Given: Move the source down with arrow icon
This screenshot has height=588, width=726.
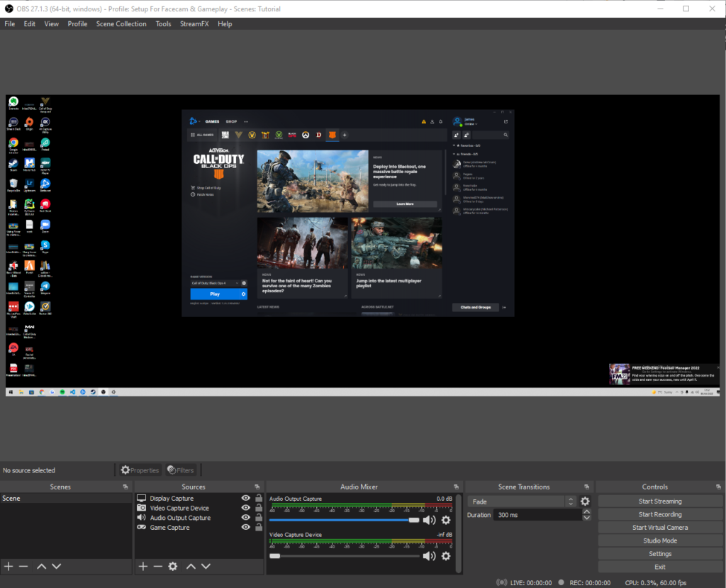Looking at the screenshot, I should tap(206, 566).
